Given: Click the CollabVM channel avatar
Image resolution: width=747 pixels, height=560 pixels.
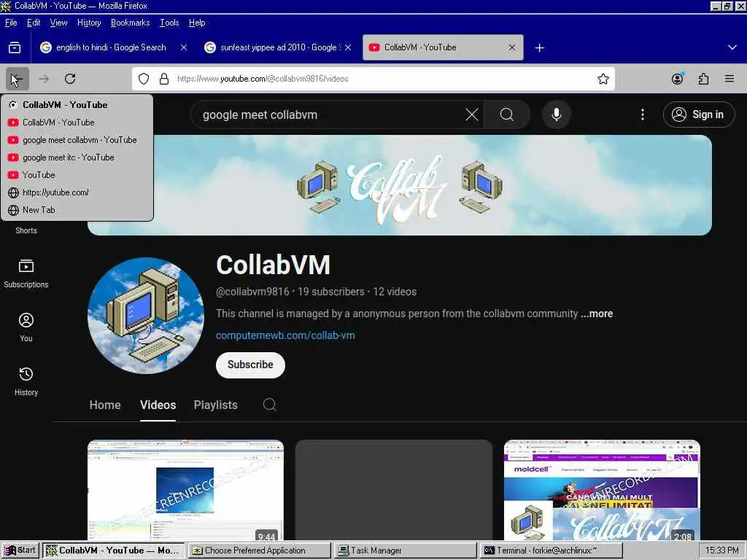Looking at the screenshot, I should pos(146,316).
